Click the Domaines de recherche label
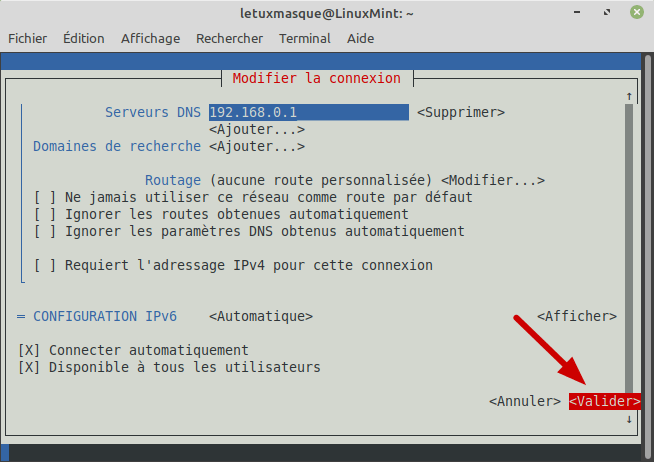This screenshot has width=654, height=462. tap(117, 146)
